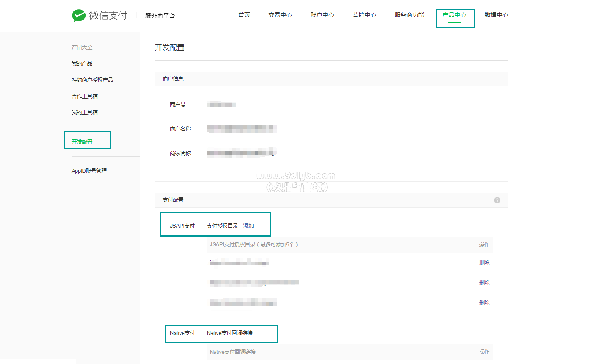Click the 开发配置 page heading

(170, 47)
